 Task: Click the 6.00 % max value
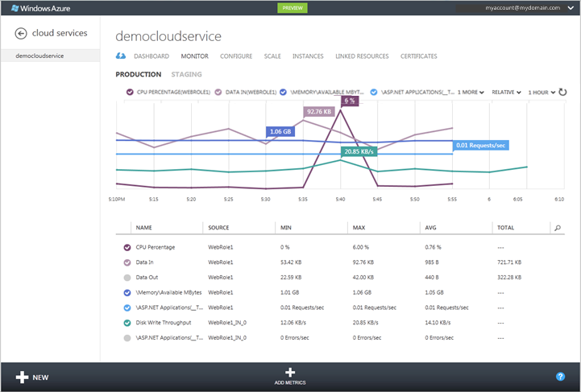coord(360,247)
